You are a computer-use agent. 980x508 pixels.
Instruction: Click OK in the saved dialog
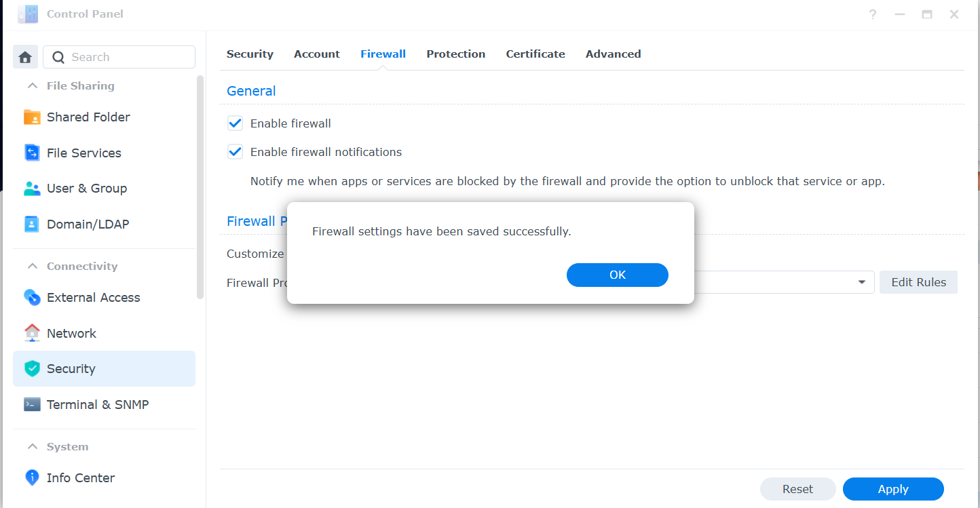point(618,275)
